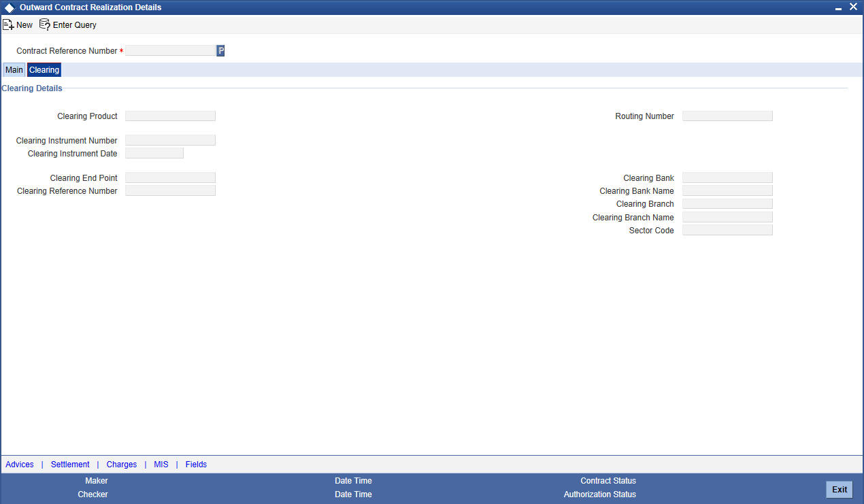Screen dimensions: 864x504
Task: Focus the Clearing Reference Number field
Action: click(170, 190)
